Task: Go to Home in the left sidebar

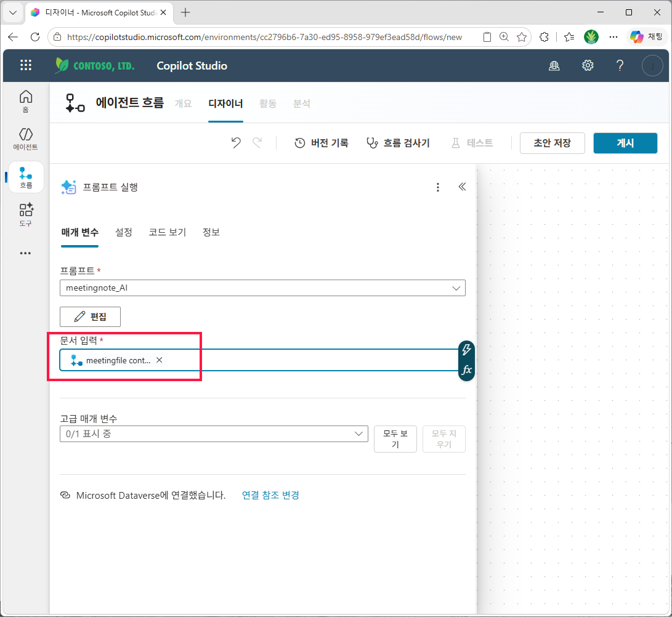Action: [26, 101]
